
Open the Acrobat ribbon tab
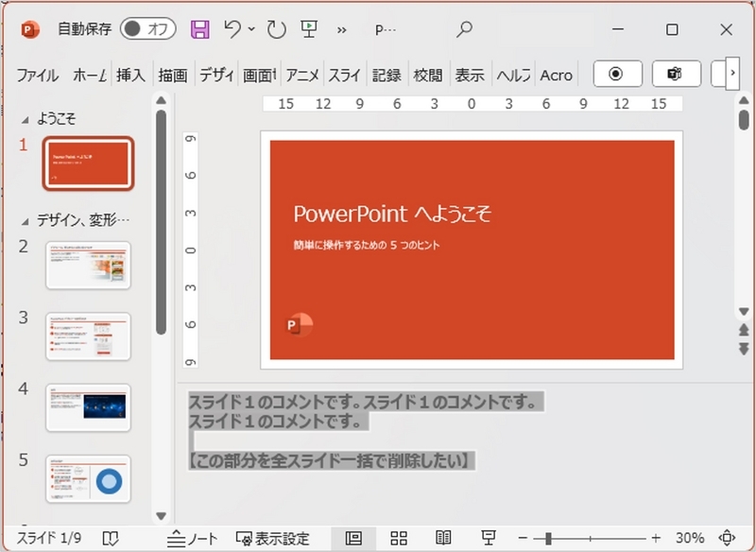(x=556, y=76)
